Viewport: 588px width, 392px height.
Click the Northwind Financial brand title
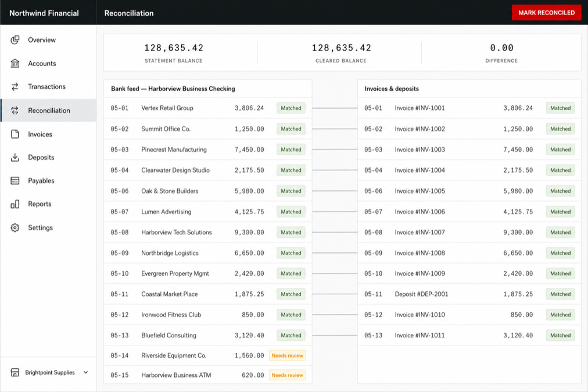44,13
